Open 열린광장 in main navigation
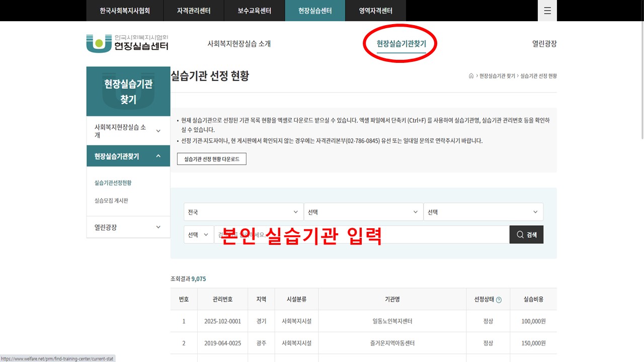Image resolution: width=644 pixels, height=362 pixels. [x=544, y=44]
